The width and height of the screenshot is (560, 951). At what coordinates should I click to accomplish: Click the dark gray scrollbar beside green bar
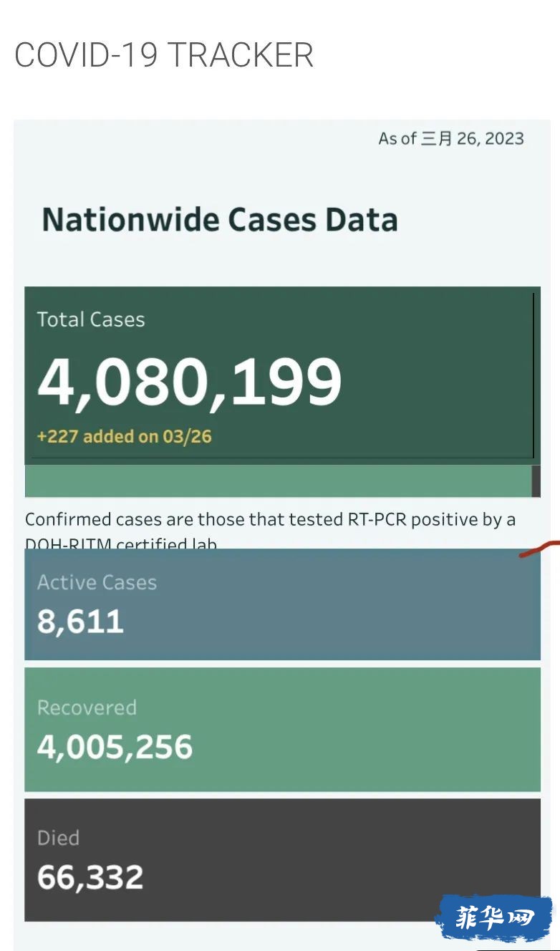coord(536,481)
